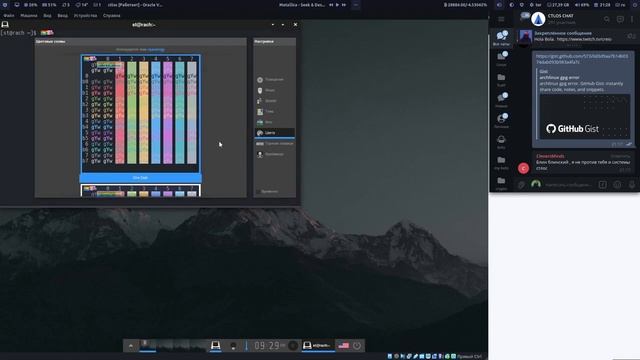Screen dimensions: 640x360
Task: Select fourth chat folder with chat bubbles
Action: click(501, 100)
